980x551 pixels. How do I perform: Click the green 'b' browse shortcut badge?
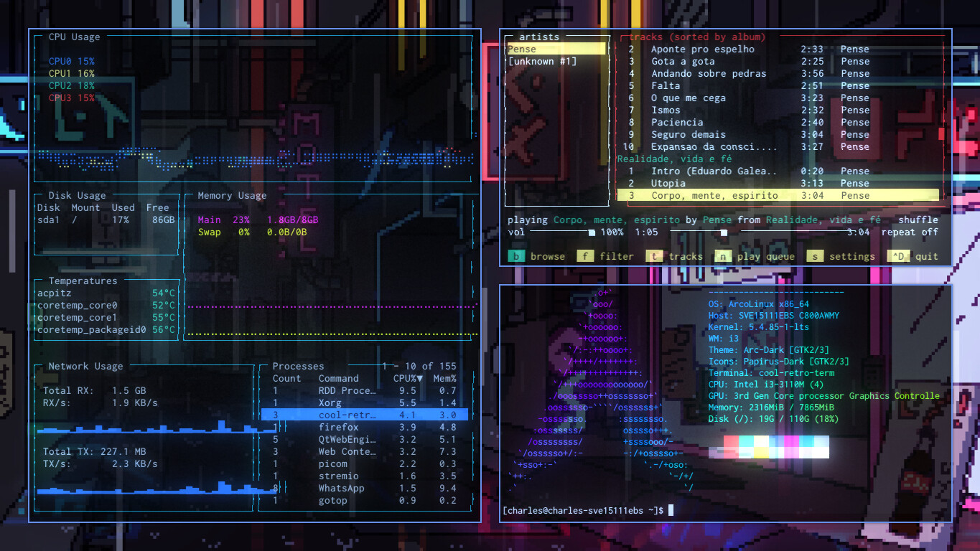(x=516, y=256)
